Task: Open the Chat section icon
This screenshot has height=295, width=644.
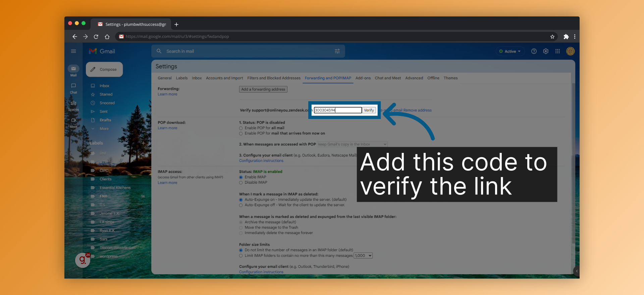Action: click(73, 86)
